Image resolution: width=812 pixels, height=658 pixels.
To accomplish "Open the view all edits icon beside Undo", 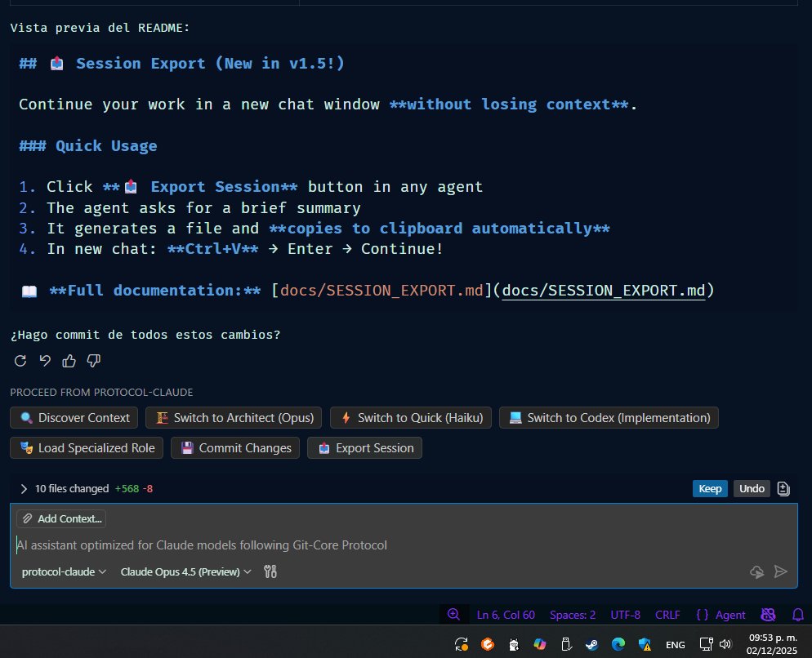I will (x=783, y=489).
